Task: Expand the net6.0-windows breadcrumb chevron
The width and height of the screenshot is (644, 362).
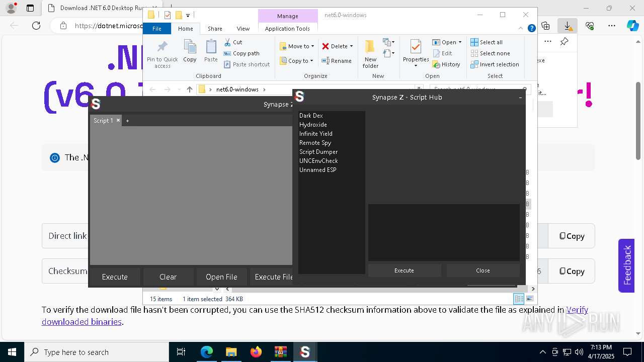Action: click(264, 89)
